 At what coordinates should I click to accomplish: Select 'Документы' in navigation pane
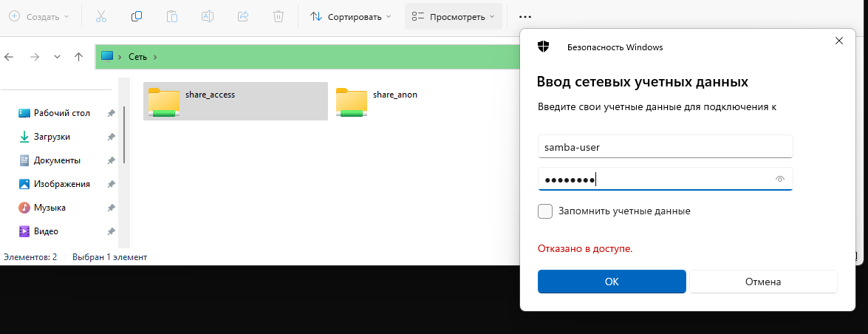pos(57,160)
